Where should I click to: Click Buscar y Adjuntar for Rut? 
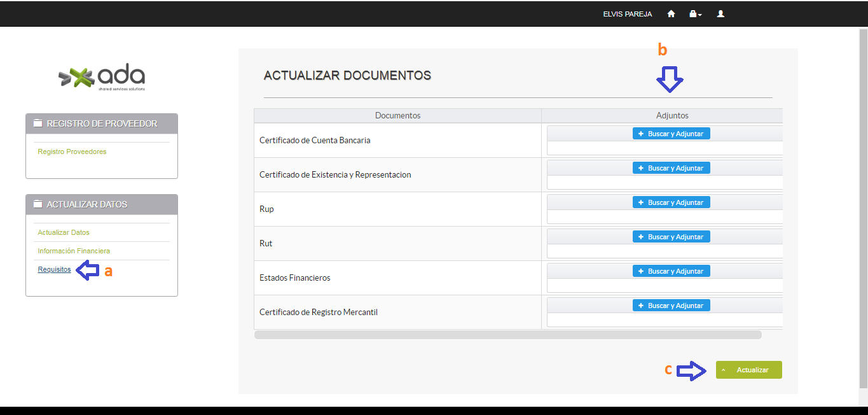tap(671, 237)
